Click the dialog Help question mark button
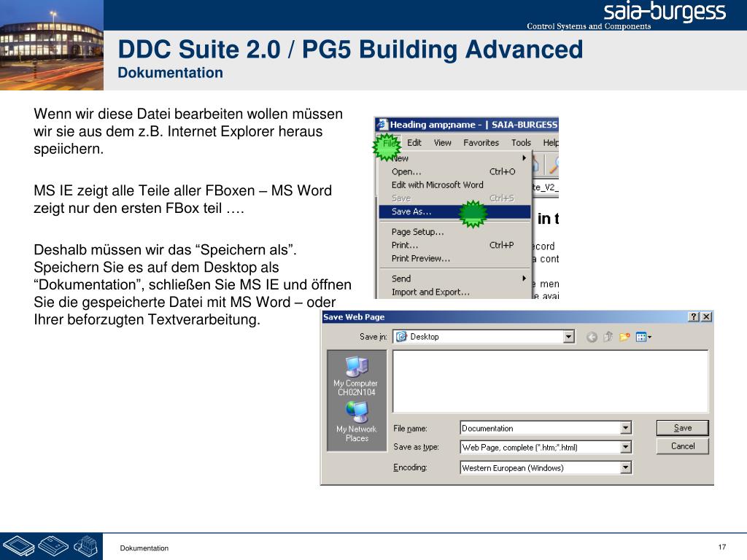Image resolution: width=747 pixels, height=560 pixels. 694,316
